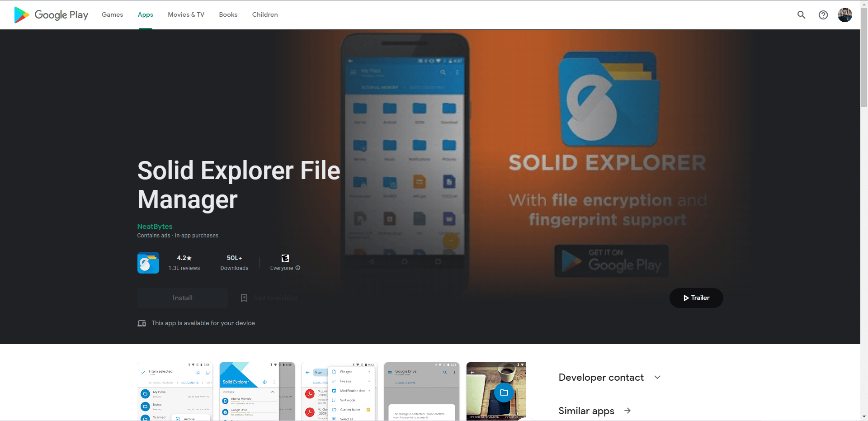This screenshot has width=868, height=421.
Task: Click This app is available text
Action: point(203,323)
